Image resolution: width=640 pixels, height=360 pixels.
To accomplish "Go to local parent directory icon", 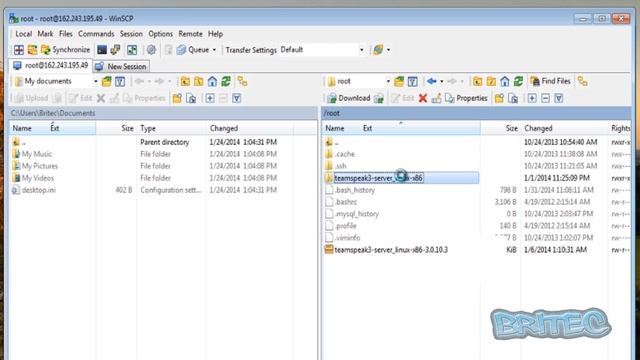I will tap(185, 82).
